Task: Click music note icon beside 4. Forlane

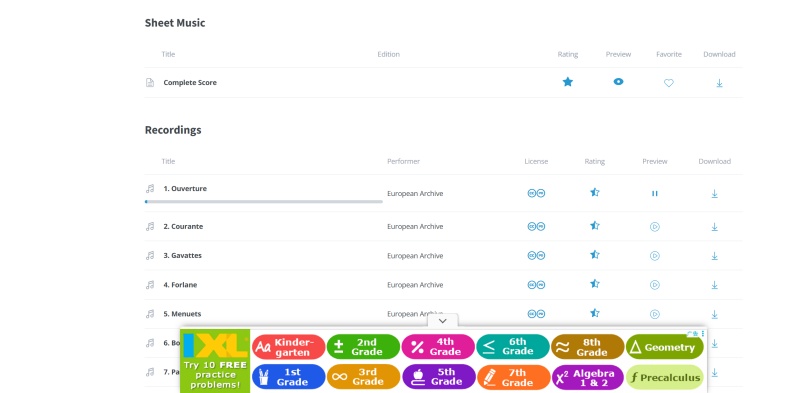Action: tap(150, 285)
